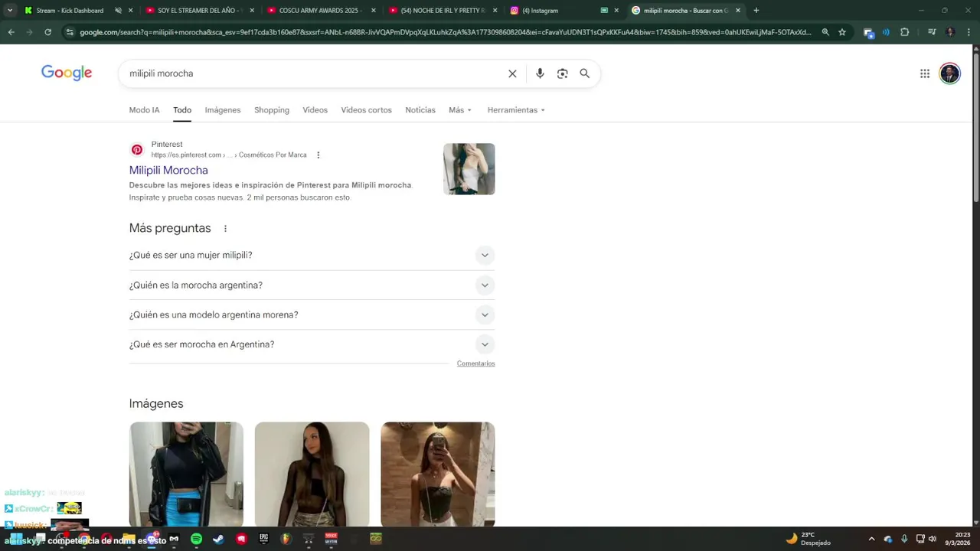
Task: Open Spotify from the taskbar
Action: click(x=196, y=539)
